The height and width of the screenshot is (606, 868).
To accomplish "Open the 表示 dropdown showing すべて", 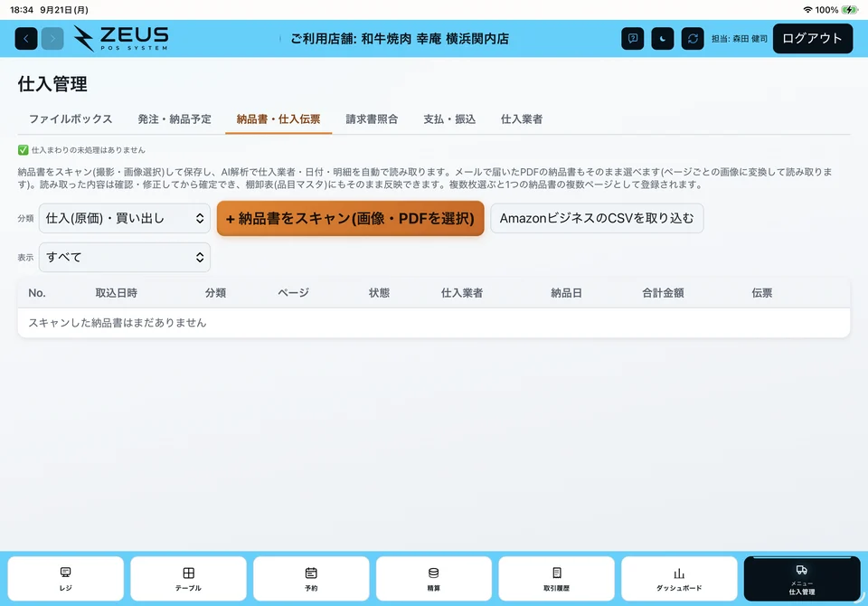I will coord(125,257).
